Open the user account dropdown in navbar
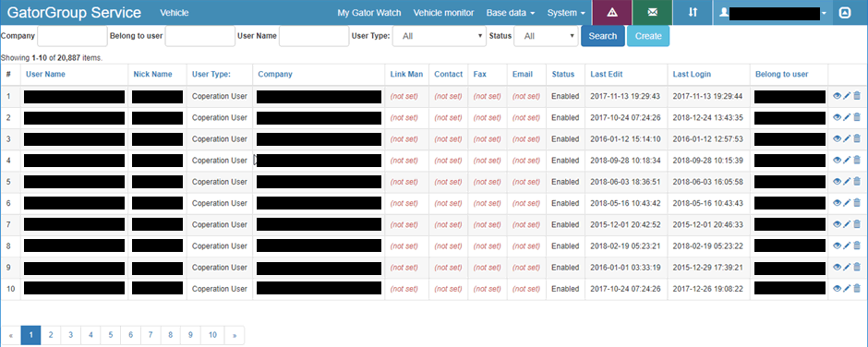The width and height of the screenshot is (868, 347). [773, 13]
